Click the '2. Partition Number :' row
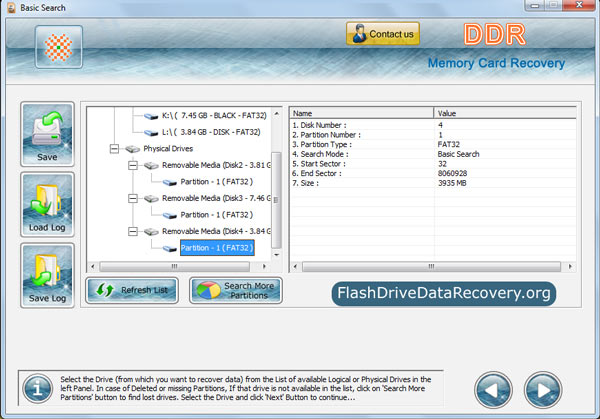This screenshot has height=419, width=600. tap(433, 135)
